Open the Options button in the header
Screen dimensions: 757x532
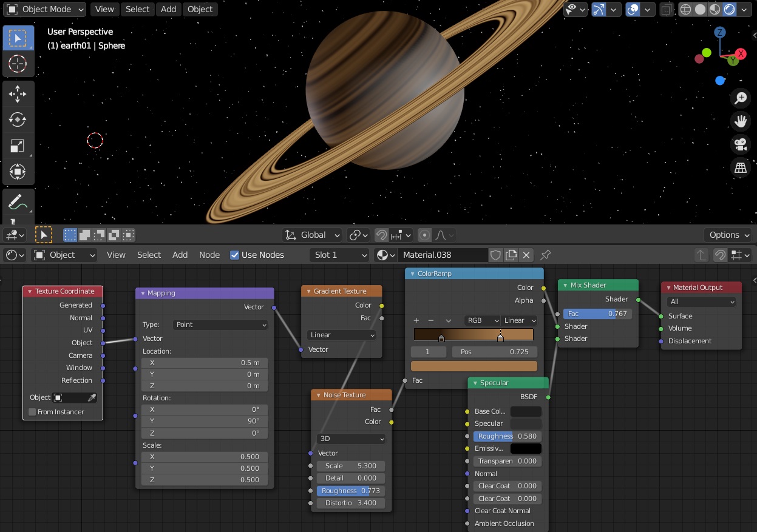point(728,235)
